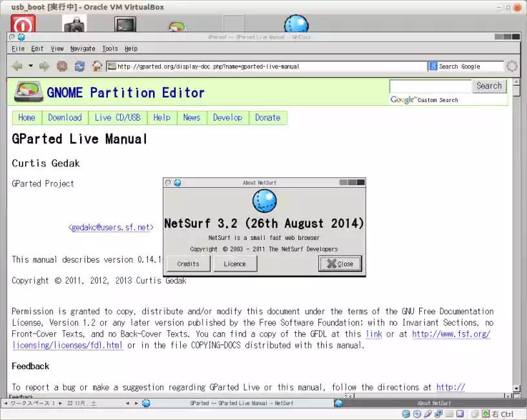Click the horizontal scrollbar right arrow
Image resolution: width=527 pixels, height=420 pixels.
508,397
